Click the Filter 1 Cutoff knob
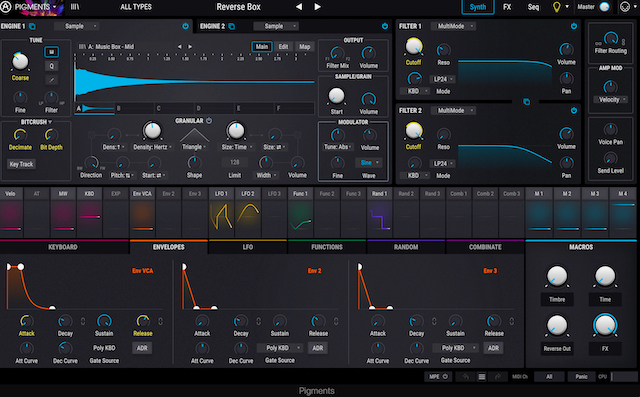Screen dimensions: 640x397 click(x=413, y=47)
